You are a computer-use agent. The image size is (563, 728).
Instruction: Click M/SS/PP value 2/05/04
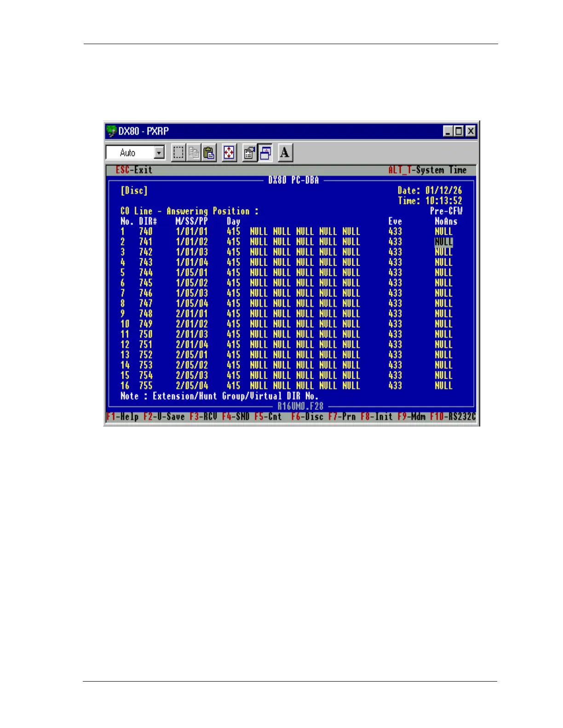pyautogui.click(x=192, y=386)
